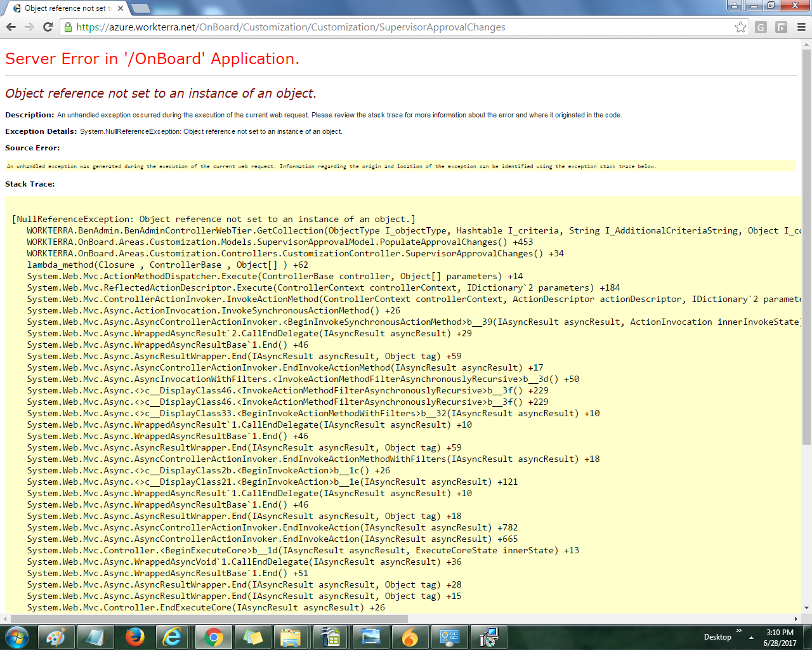Click the address bar URL field
812x658 pixels.
(381, 27)
